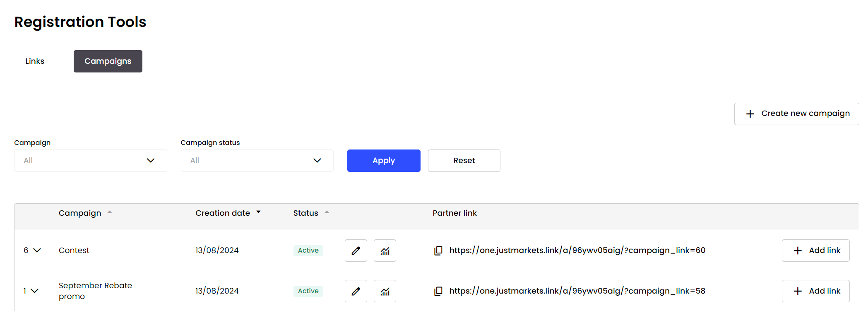Switch to the Links tab
Image resolution: width=868 pixels, height=311 pixels.
click(35, 61)
